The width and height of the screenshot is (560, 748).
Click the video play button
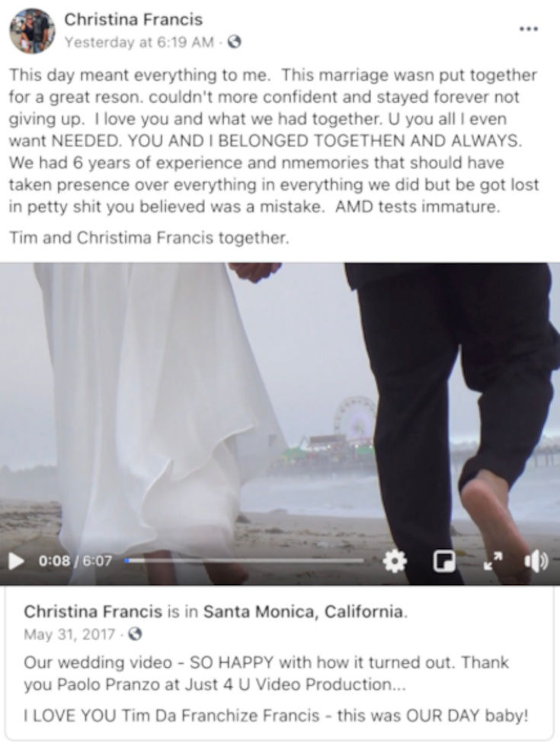(16, 561)
